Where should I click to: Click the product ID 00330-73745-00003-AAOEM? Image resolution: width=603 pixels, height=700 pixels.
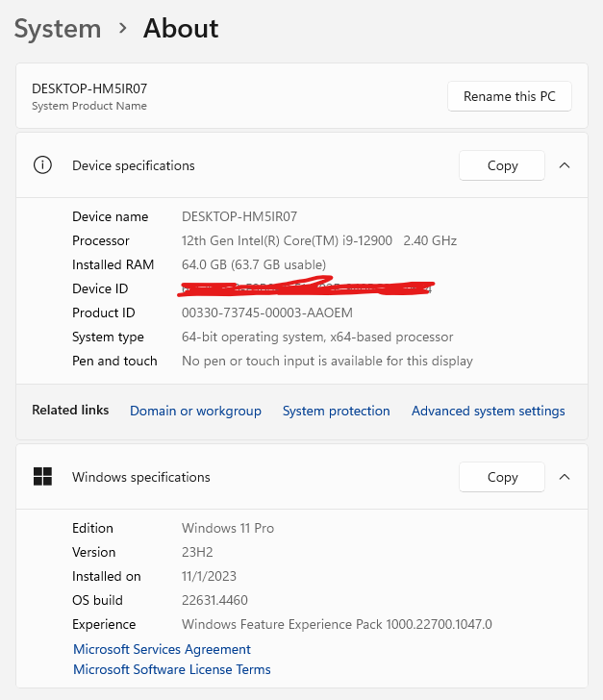tap(267, 312)
